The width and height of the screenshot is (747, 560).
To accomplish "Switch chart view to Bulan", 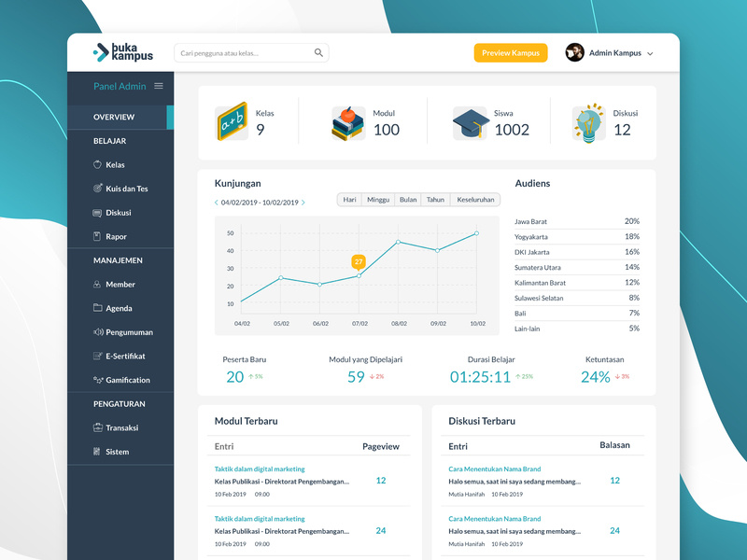I will click(406, 200).
